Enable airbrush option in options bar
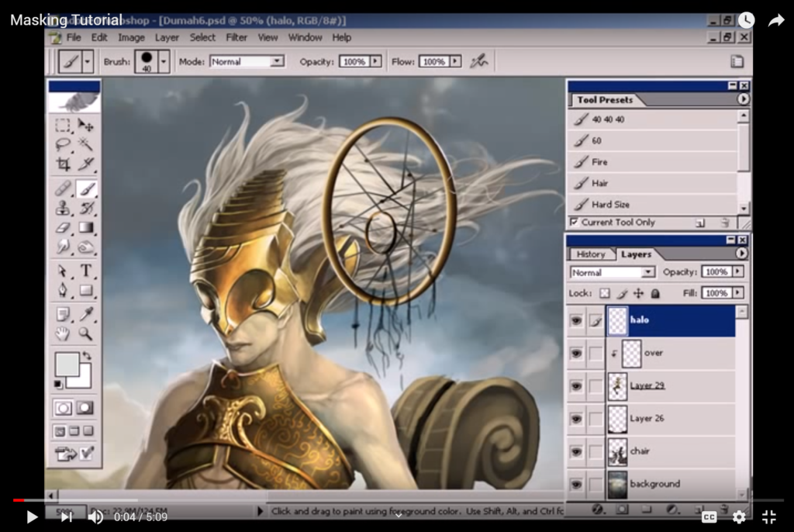This screenshot has height=532, width=794. pyautogui.click(x=478, y=61)
